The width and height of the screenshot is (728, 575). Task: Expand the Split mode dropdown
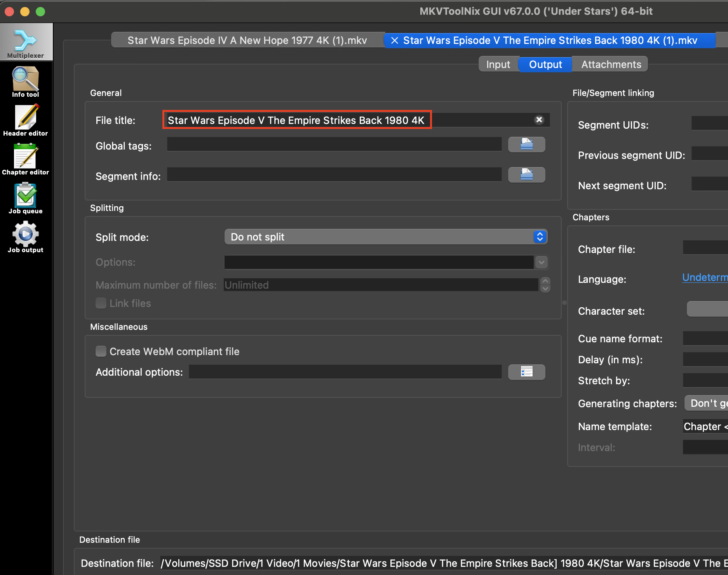[x=386, y=237]
